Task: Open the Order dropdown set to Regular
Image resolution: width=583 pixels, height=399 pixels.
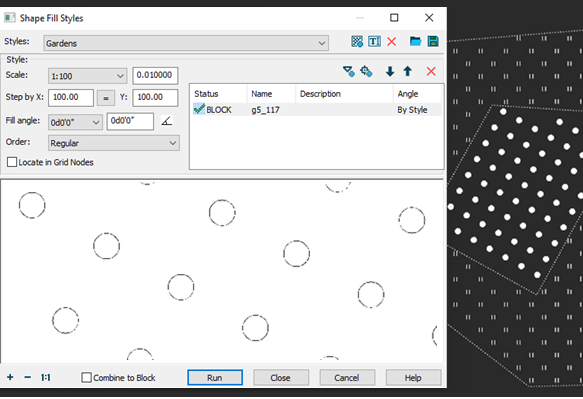Action: coord(114,143)
